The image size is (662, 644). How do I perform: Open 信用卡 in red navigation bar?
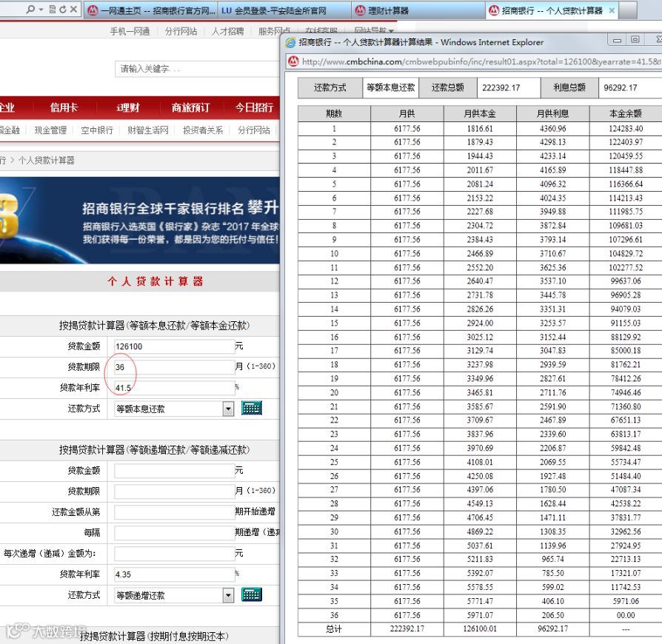coord(64,107)
